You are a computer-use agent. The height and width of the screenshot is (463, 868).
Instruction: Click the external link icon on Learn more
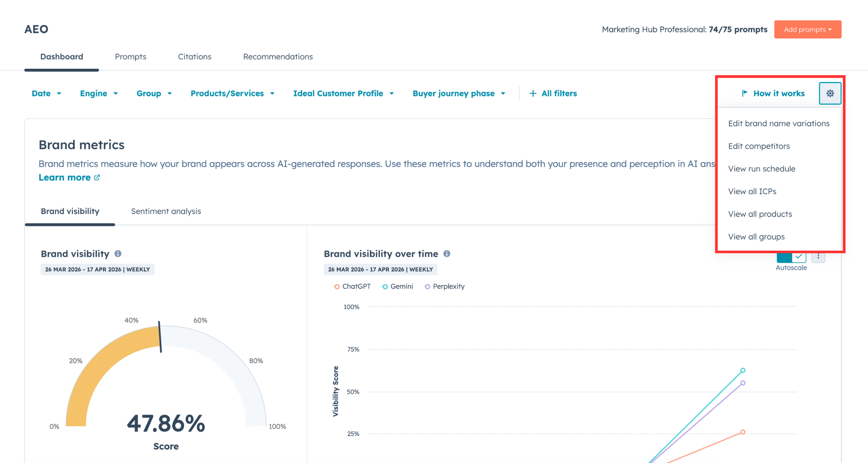coord(96,177)
